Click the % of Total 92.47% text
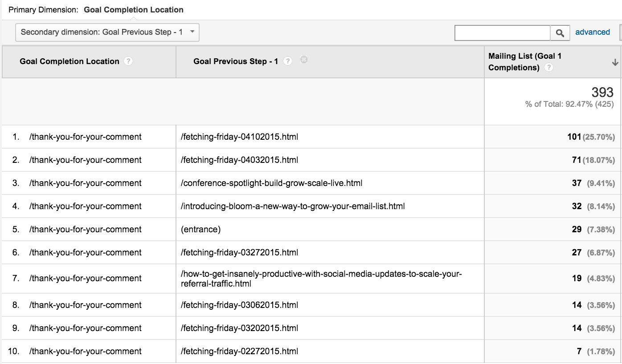 (569, 105)
